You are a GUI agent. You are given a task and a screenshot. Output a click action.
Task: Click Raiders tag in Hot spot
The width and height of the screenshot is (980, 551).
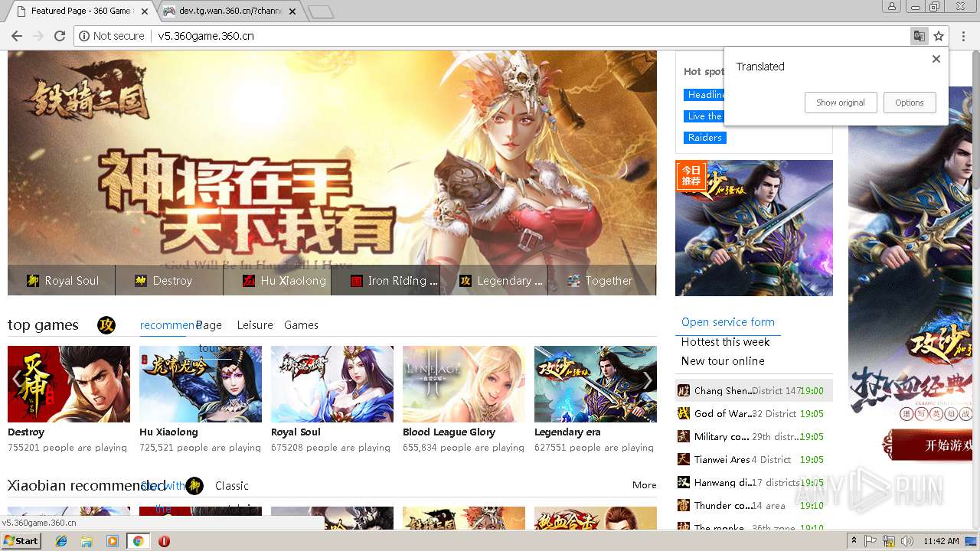pos(704,138)
